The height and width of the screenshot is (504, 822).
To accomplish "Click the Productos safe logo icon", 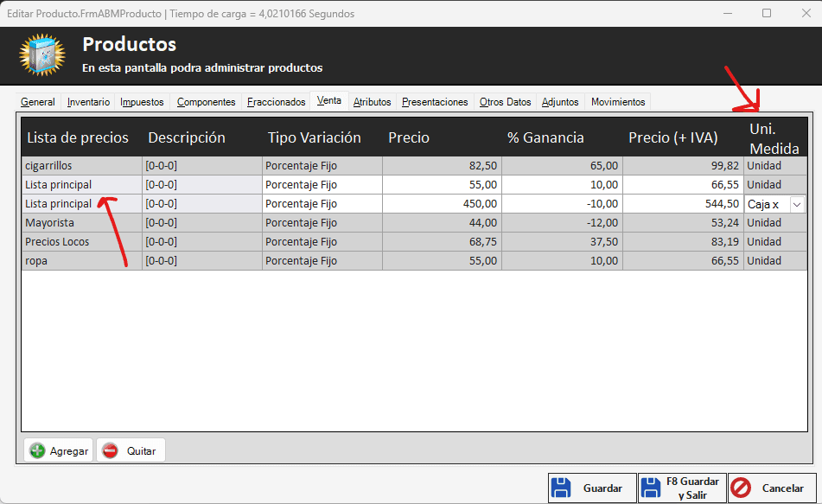I will 41,54.
